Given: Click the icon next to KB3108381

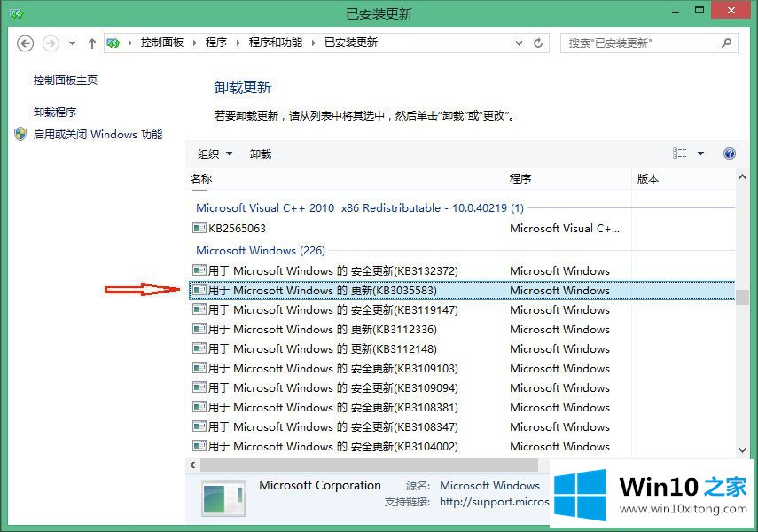Looking at the screenshot, I should [x=199, y=406].
